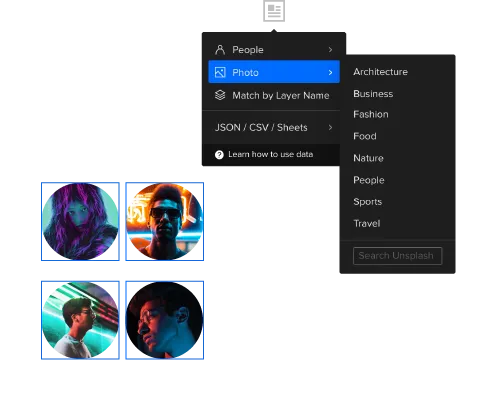501x400 pixels.
Task: Click the person icon beside People
Action: coord(220,50)
